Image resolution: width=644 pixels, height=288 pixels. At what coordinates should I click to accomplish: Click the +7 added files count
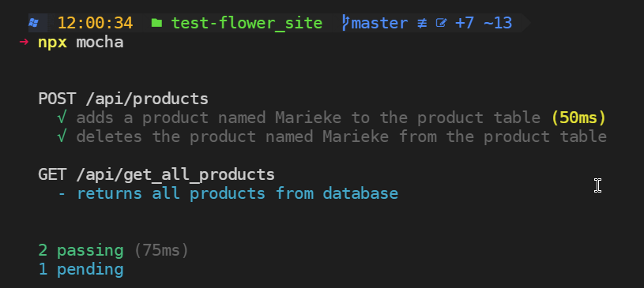465,23
